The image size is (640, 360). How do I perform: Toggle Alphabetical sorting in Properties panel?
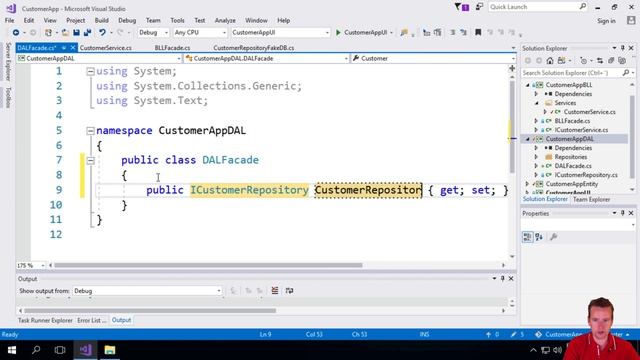[x=539, y=237]
